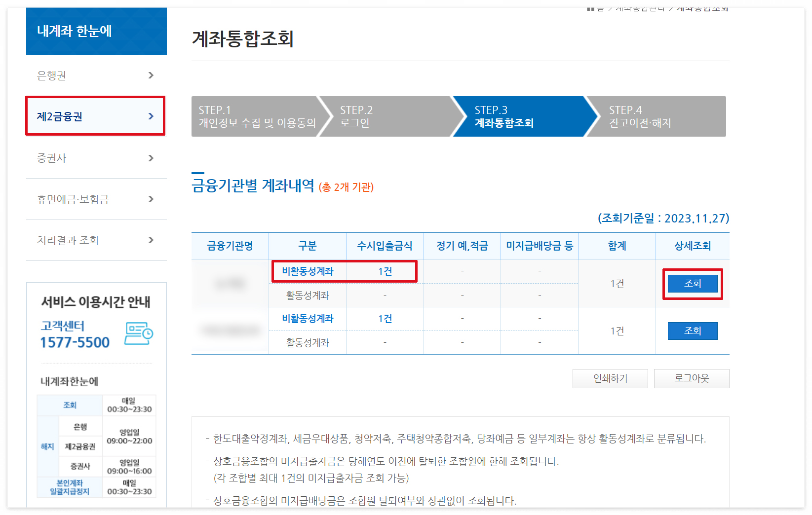This screenshot has width=812, height=515.
Task: Click the 상세조회 table column header
Action: pyautogui.click(x=692, y=246)
